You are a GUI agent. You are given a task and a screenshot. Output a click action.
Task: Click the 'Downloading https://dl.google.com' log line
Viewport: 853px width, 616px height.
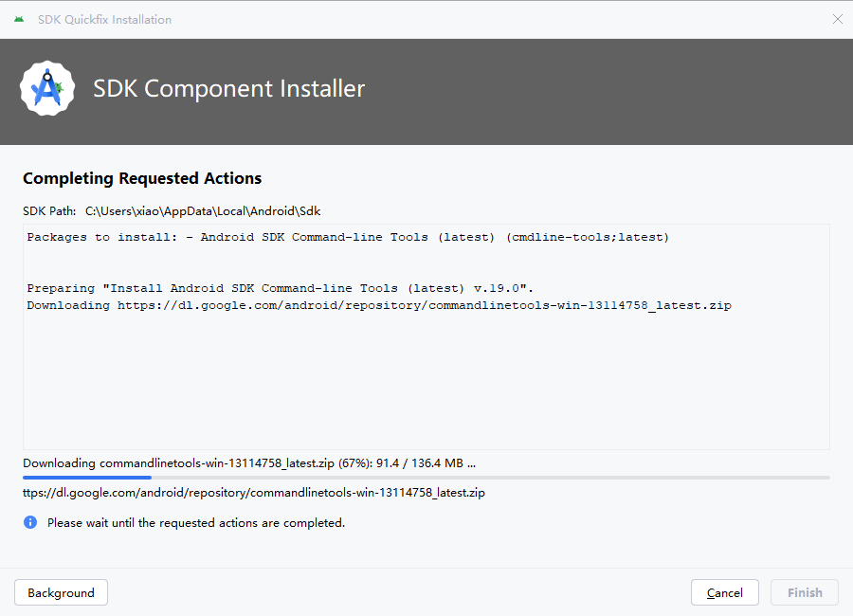pyautogui.click(x=379, y=305)
